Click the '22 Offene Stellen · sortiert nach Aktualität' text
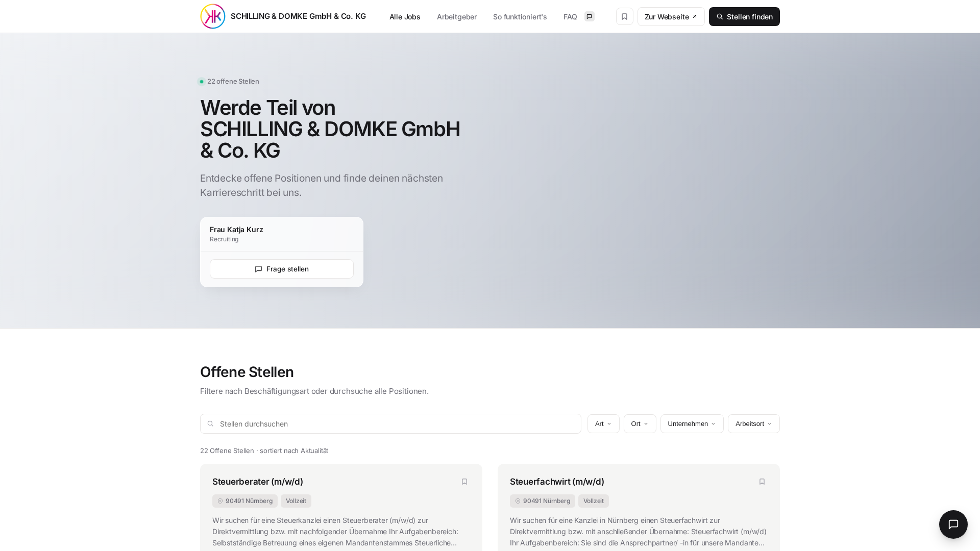980x551 pixels. [x=264, y=450]
